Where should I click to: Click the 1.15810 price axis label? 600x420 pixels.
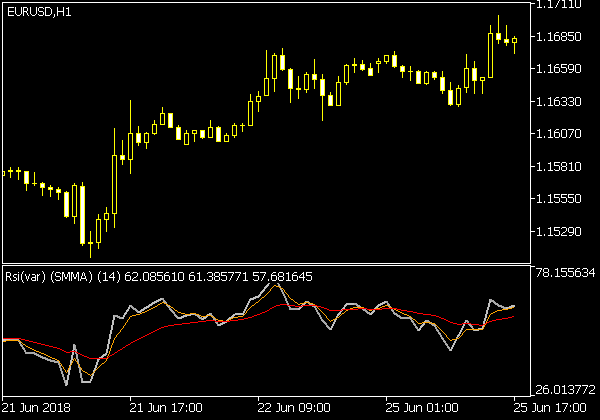pyautogui.click(x=558, y=167)
